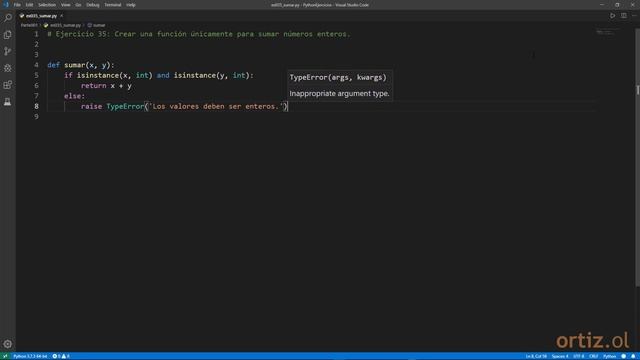Open the Source Control view
This screenshot has height=360, width=640.
[8, 51]
